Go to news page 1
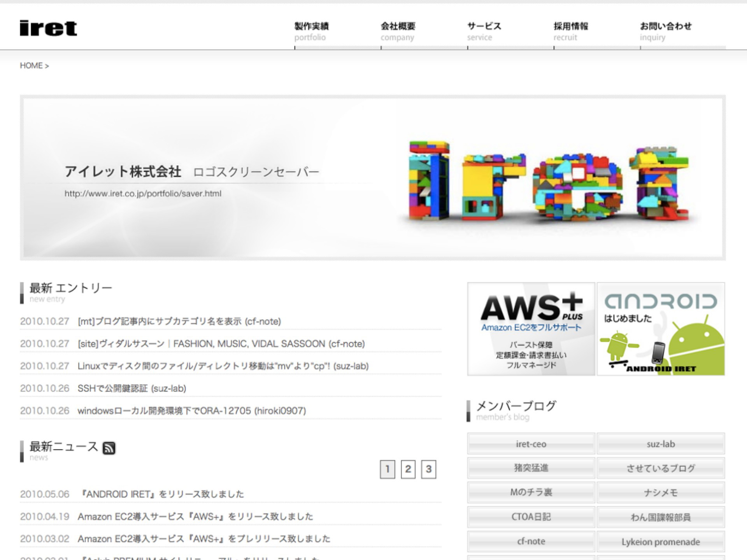747x560 pixels. 388,469
